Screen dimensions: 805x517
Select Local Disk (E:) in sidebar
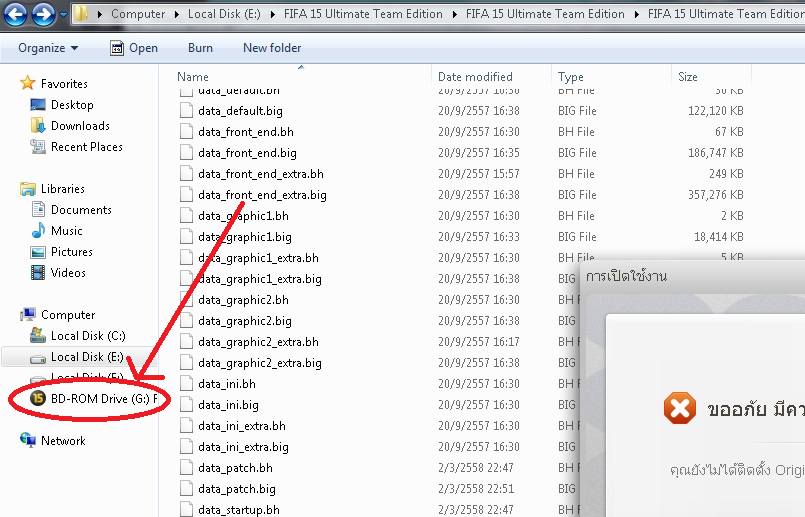(x=87, y=357)
